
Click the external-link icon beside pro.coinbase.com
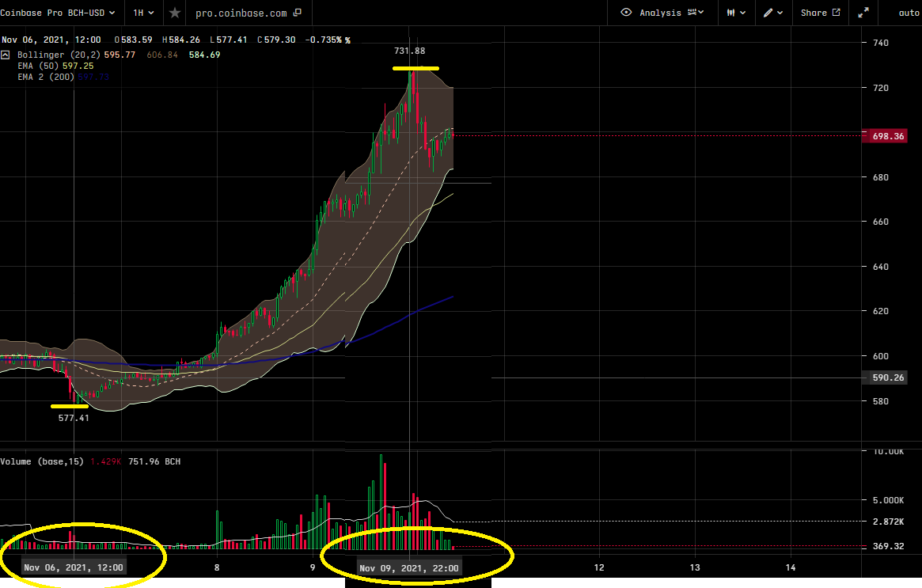tap(298, 13)
